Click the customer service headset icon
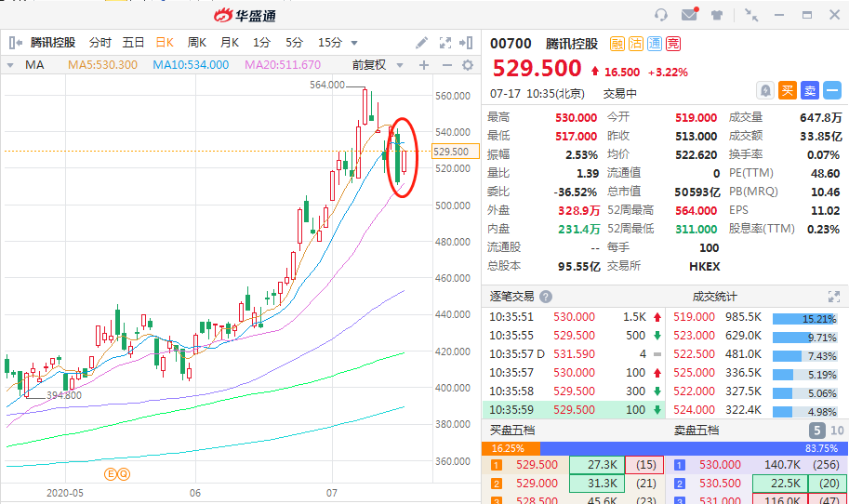Viewport: 849px width, 504px height. coord(660,15)
